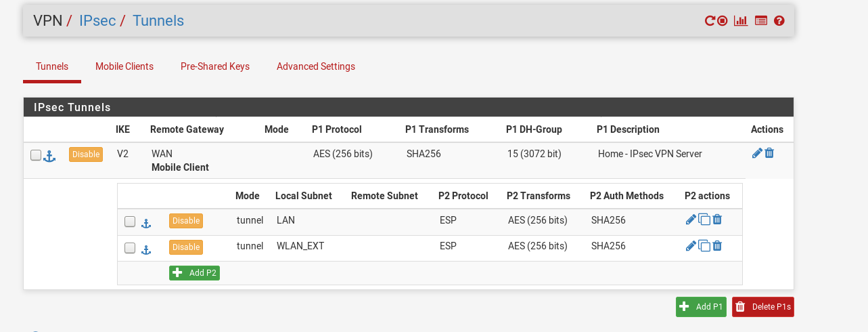Switch to the Mobile Clients tab
This screenshot has width=868, height=332.
click(x=124, y=66)
